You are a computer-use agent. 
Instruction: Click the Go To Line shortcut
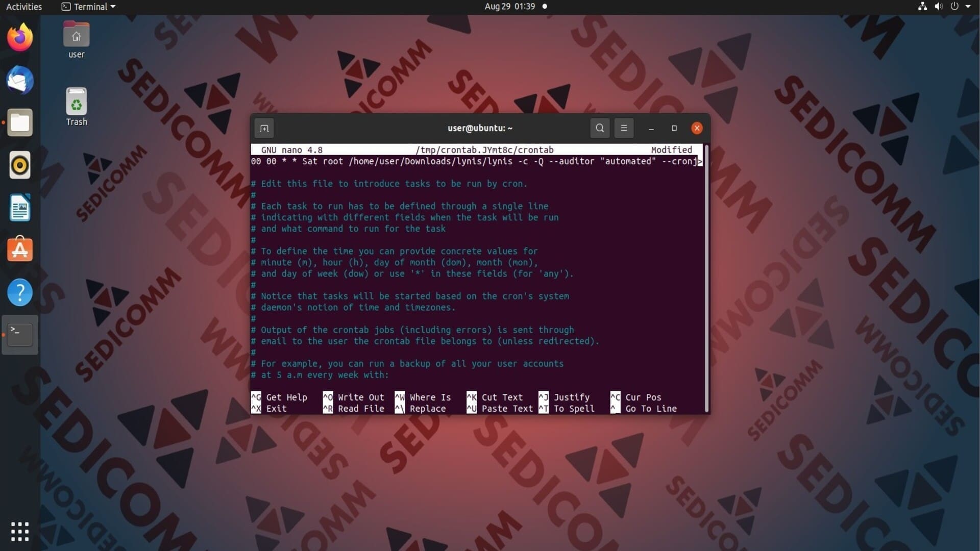[x=644, y=409]
